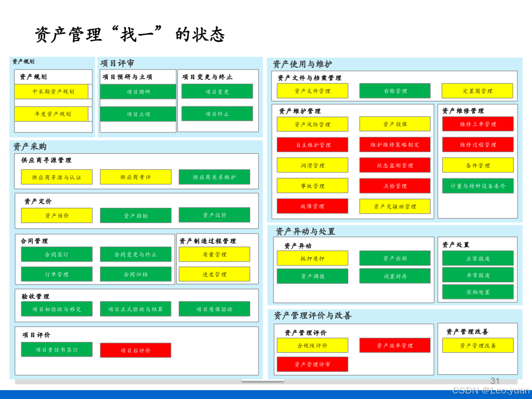
Task: Click the horizontal scrollbar thumb at bottom
Action: click(263, 381)
